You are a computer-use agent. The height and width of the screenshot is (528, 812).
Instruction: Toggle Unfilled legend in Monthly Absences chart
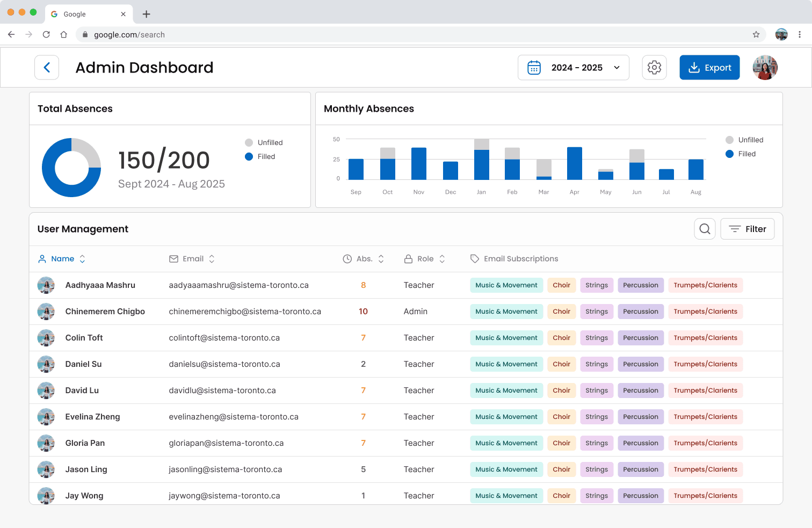(x=744, y=140)
